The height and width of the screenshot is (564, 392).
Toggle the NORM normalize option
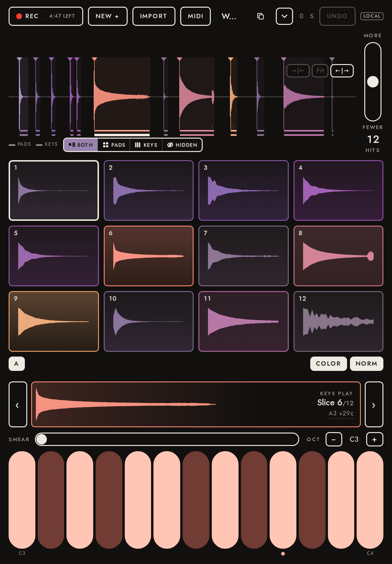(x=366, y=364)
